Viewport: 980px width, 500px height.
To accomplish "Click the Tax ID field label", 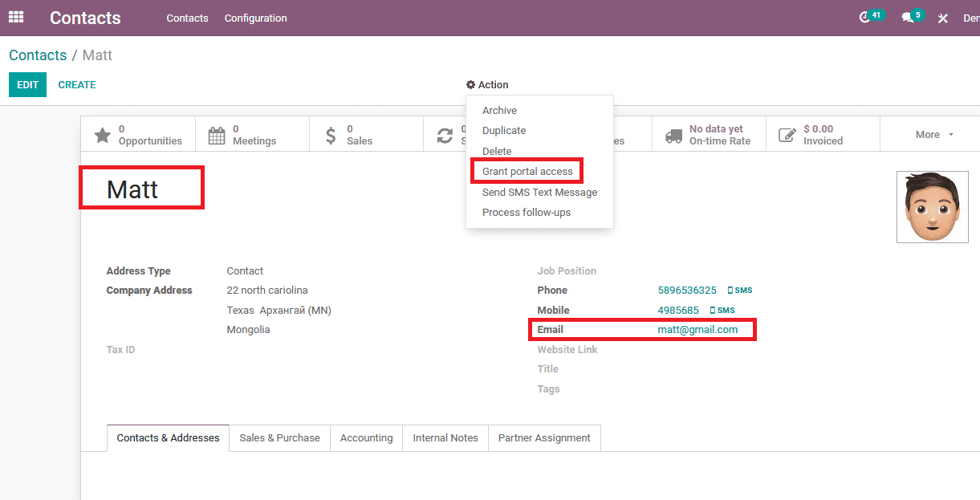I will pyautogui.click(x=120, y=350).
